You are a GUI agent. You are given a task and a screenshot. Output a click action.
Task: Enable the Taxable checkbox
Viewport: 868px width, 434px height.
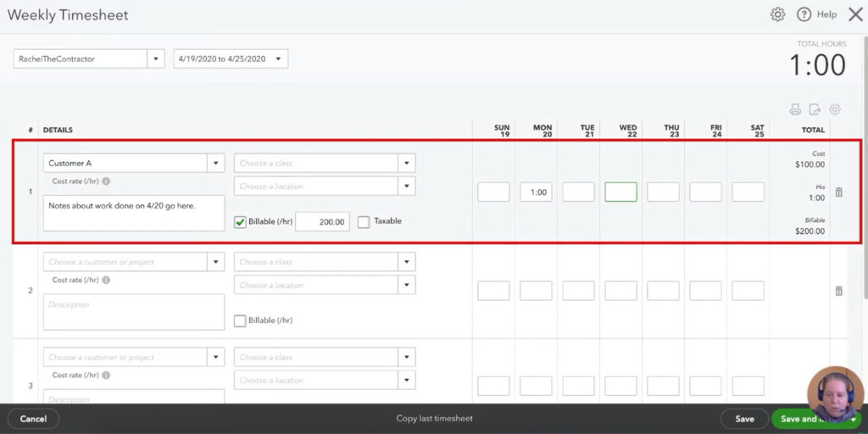pos(364,222)
